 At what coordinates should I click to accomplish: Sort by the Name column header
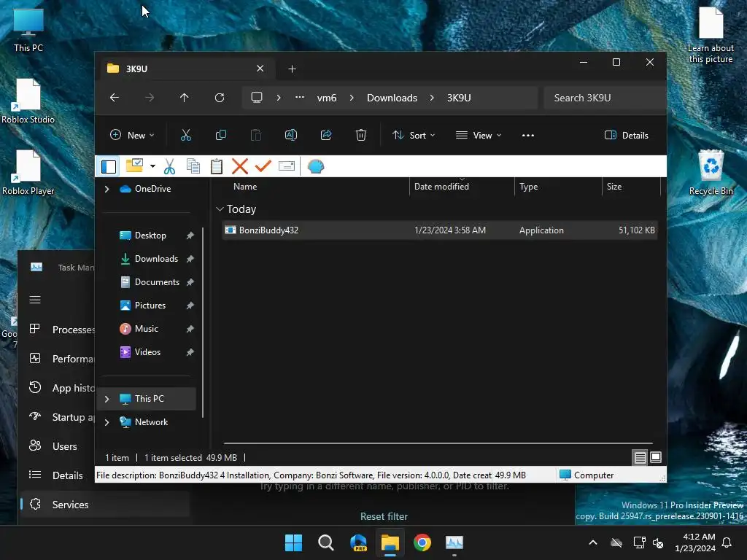(x=245, y=187)
